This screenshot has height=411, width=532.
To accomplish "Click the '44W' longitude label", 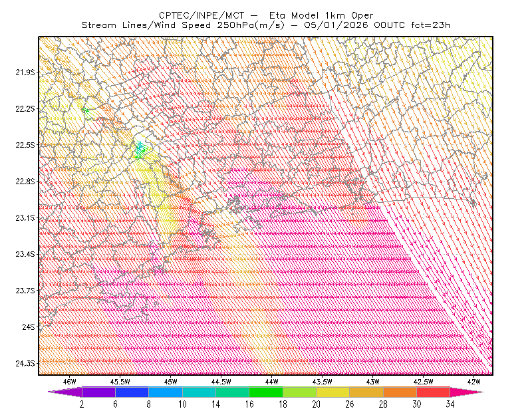I will [272, 382].
